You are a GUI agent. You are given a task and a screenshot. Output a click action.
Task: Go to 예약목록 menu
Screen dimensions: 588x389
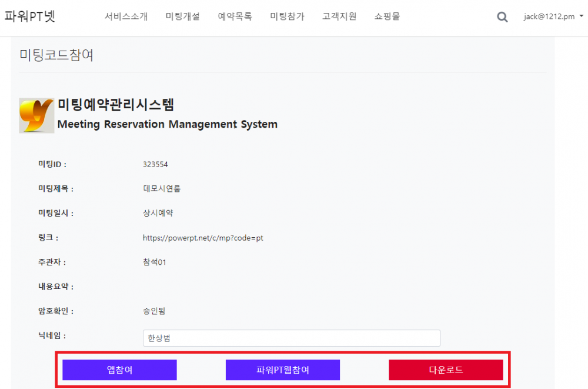click(235, 16)
